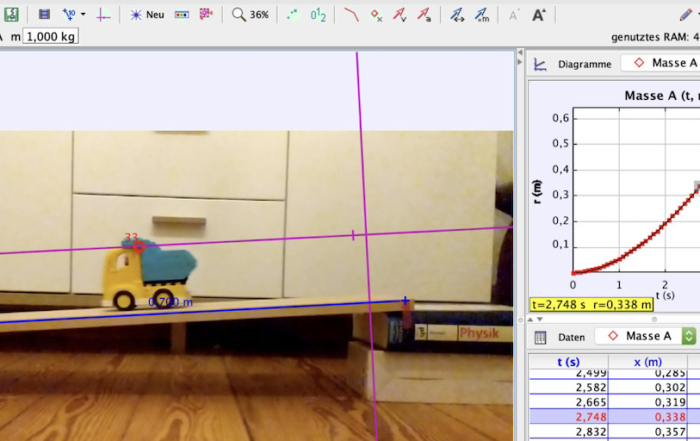
Task: Click the larger font size A icon
Action: 539,15
